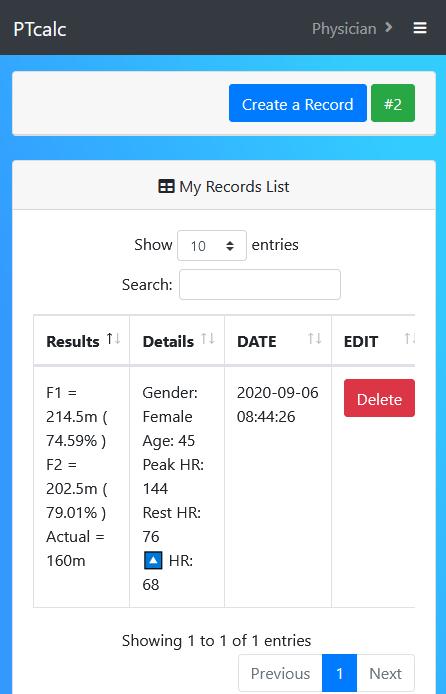Click the Gender: Female detail
Image resolution: width=446 pixels, height=694 pixels.
point(170,405)
